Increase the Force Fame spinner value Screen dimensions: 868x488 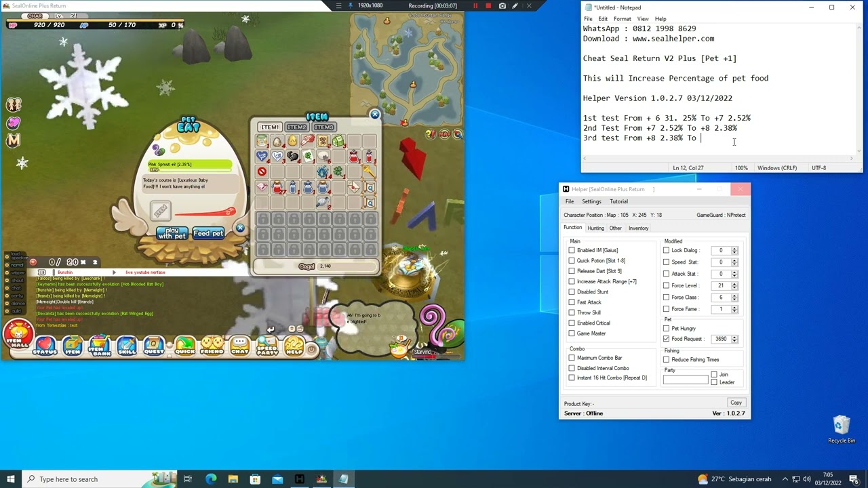click(734, 307)
